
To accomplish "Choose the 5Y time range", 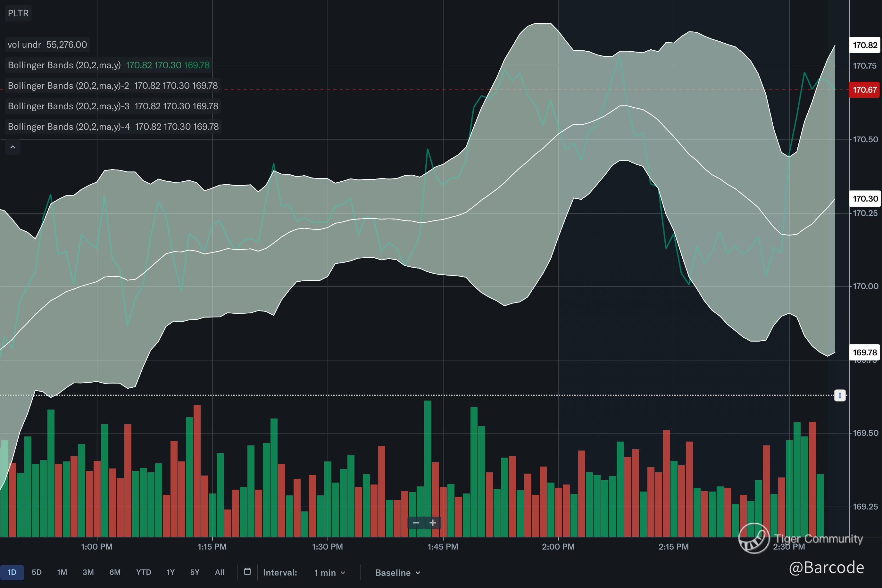I will (x=195, y=572).
